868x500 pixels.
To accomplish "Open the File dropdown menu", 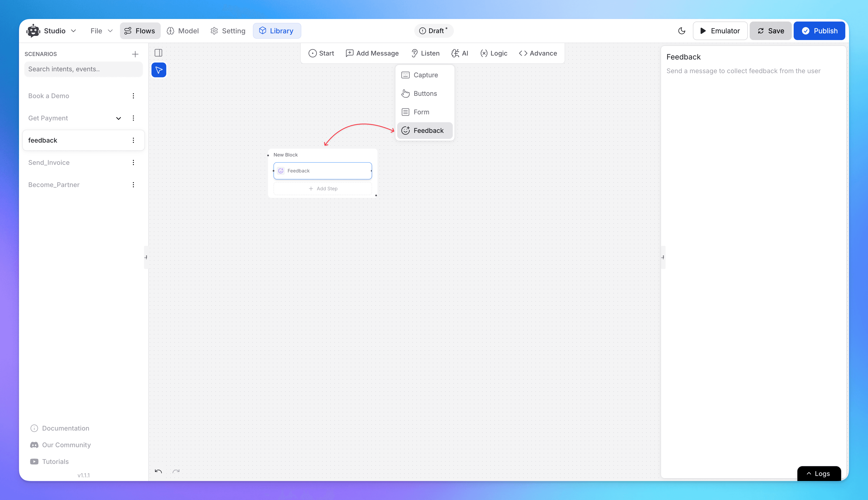I will (101, 31).
